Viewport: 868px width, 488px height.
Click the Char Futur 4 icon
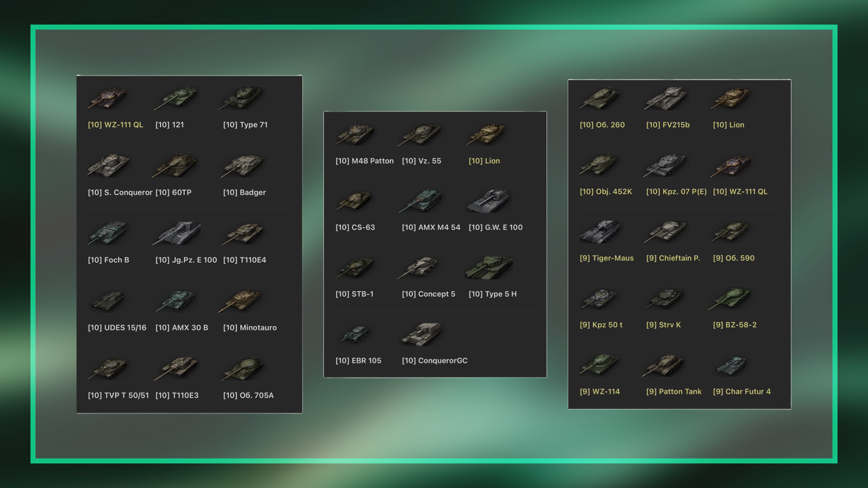click(x=731, y=365)
